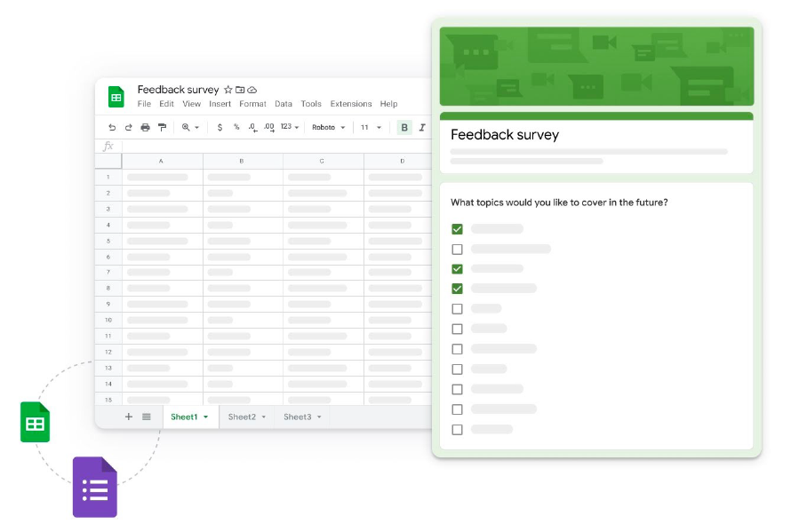
Task: Open Sheet1 tab dropdown arrow
Action: point(206,417)
